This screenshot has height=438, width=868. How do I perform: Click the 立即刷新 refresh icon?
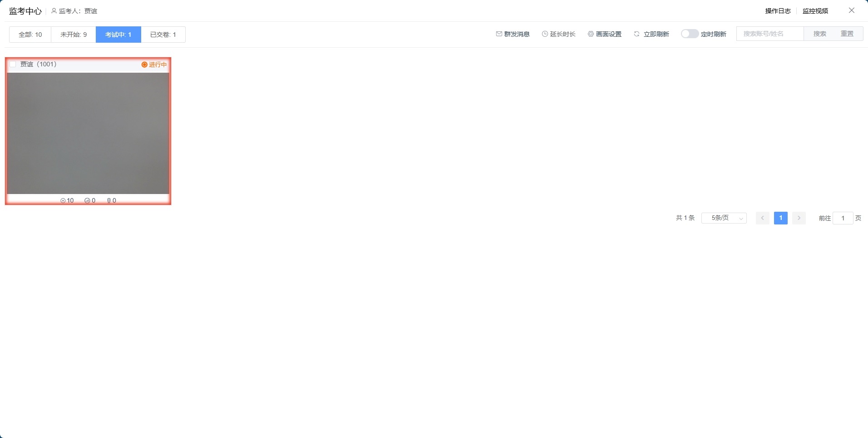click(x=637, y=34)
